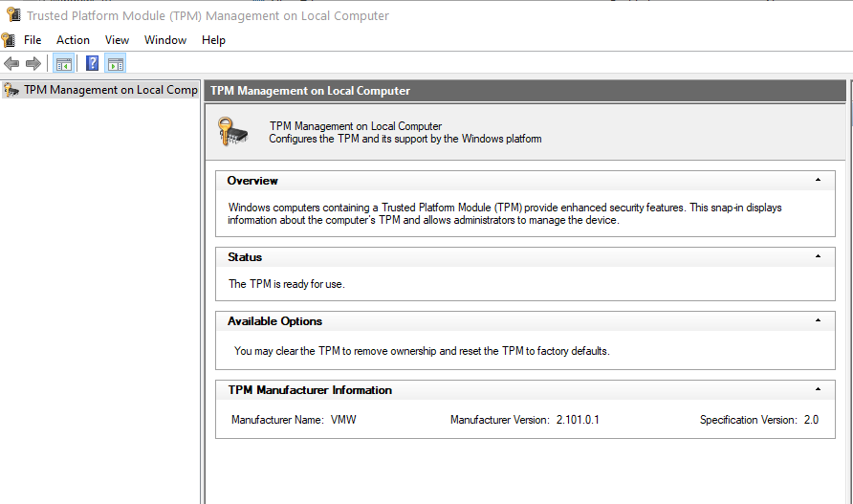
Task: Click the title bar TPM key icon
Action: tap(13, 14)
